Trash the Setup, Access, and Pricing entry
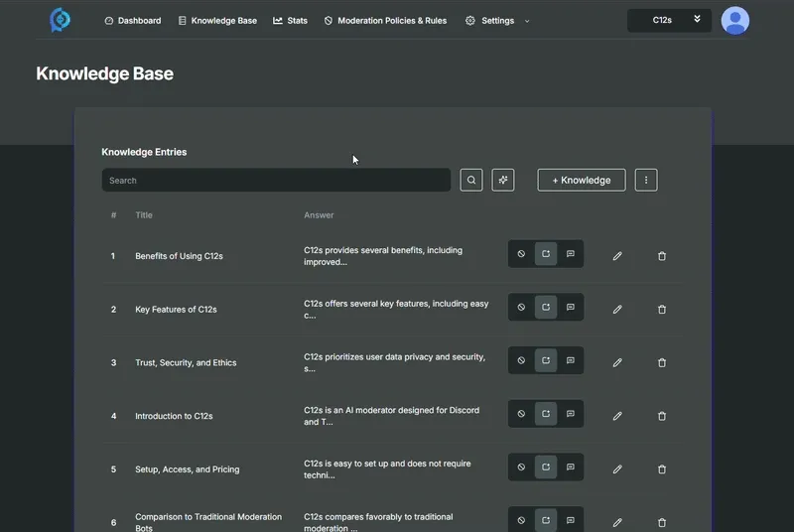The height and width of the screenshot is (532, 794). pyautogui.click(x=662, y=469)
